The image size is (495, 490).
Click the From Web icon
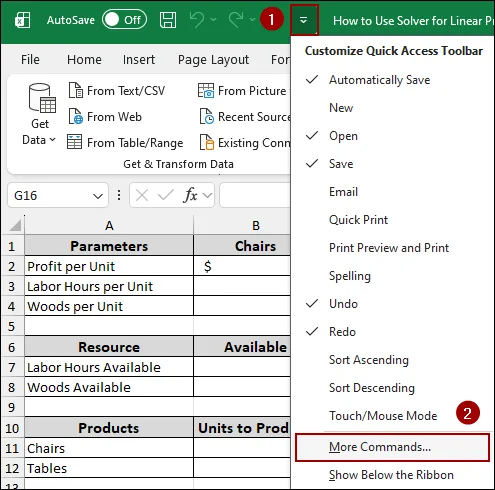(x=76, y=116)
